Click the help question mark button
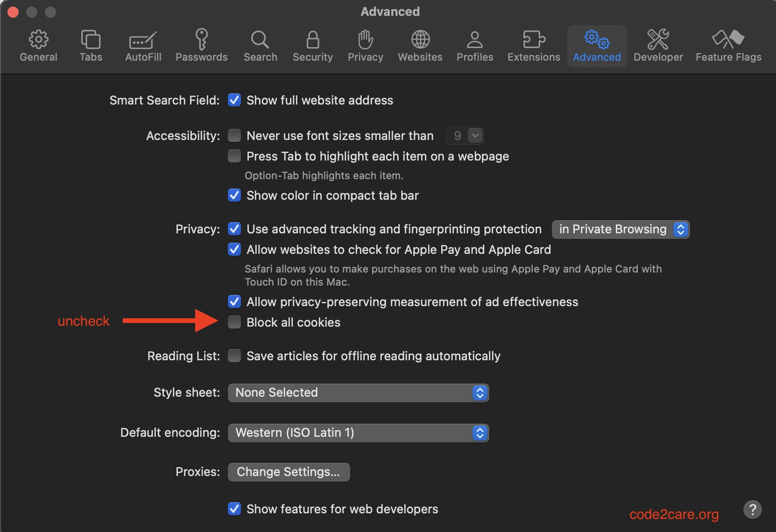Screen dimensions: 776x532 click(752, 509)
